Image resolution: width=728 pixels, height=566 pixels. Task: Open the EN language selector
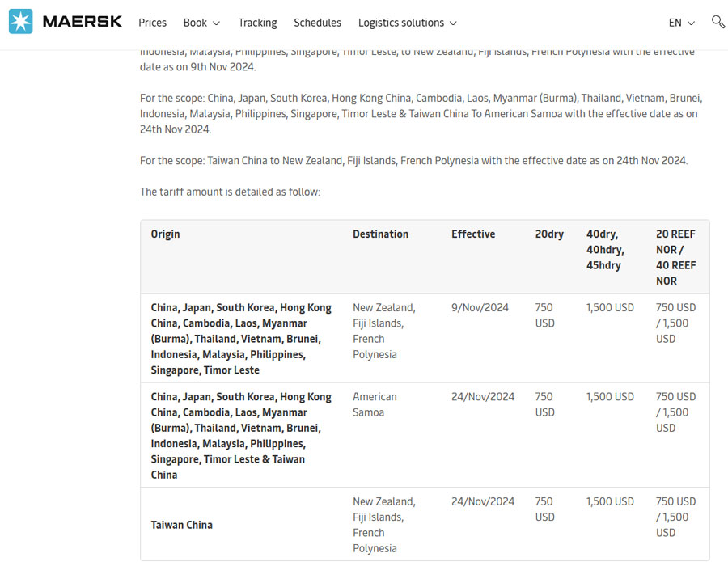click(681, 23)
